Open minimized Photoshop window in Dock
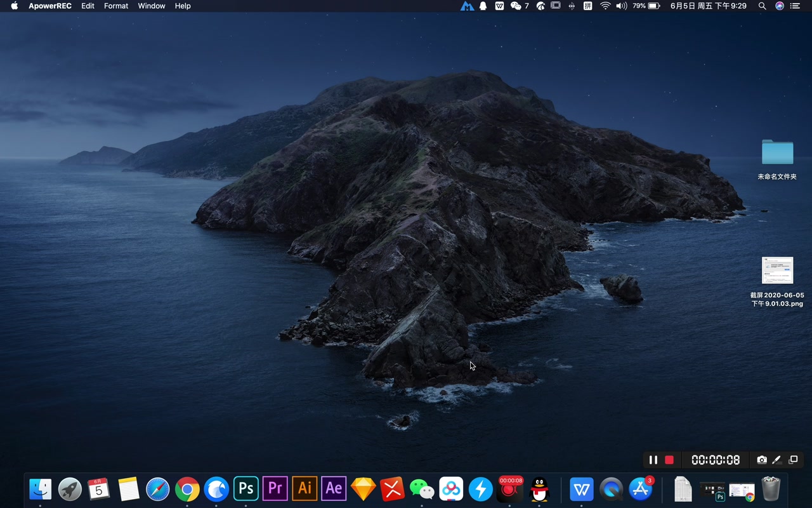Screen dimensions: 812x508 click(x=712, y=490)
